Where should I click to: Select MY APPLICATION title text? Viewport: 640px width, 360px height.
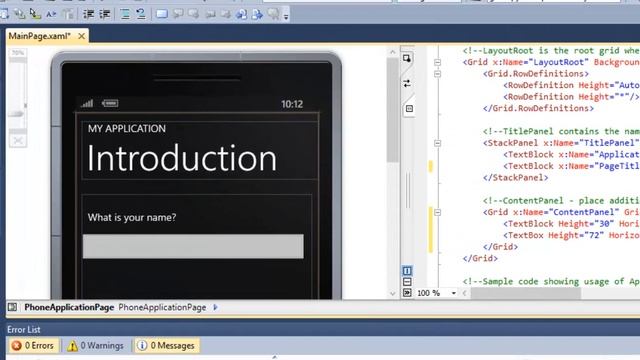(x=127, y=129)
